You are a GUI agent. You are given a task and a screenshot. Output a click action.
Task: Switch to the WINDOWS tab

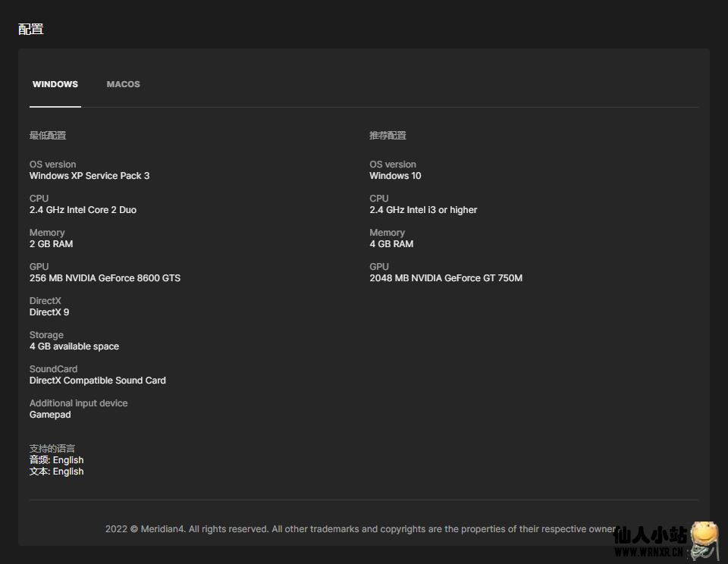[x=55, y=84]
